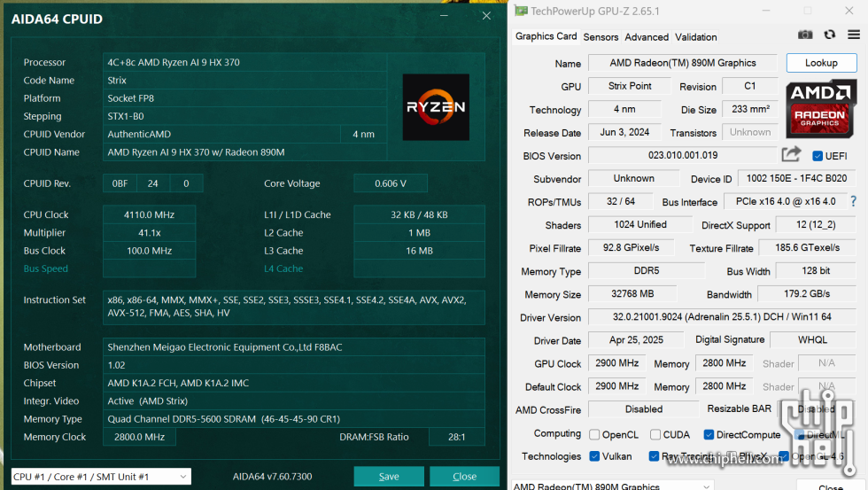This screenshot has width=868, height=490.
Task: Click the Ryzen logo in AIDA64
Action: click(436, 107)
